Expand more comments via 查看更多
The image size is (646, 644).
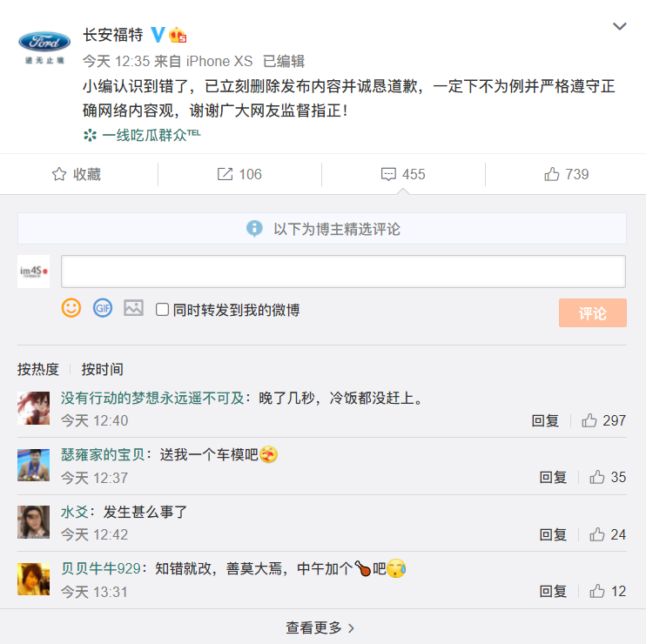coord(320,627)
